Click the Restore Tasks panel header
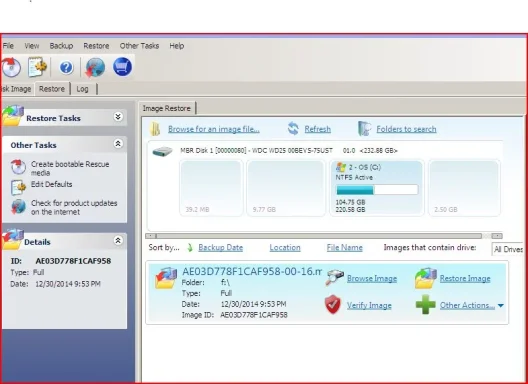The image size is (528, 384). coord(64,118)
